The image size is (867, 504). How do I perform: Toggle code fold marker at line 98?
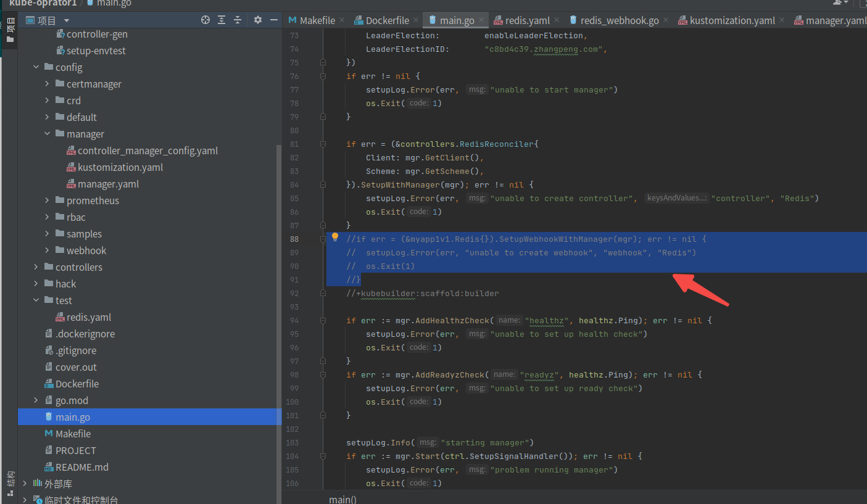[x=323, y=375]
